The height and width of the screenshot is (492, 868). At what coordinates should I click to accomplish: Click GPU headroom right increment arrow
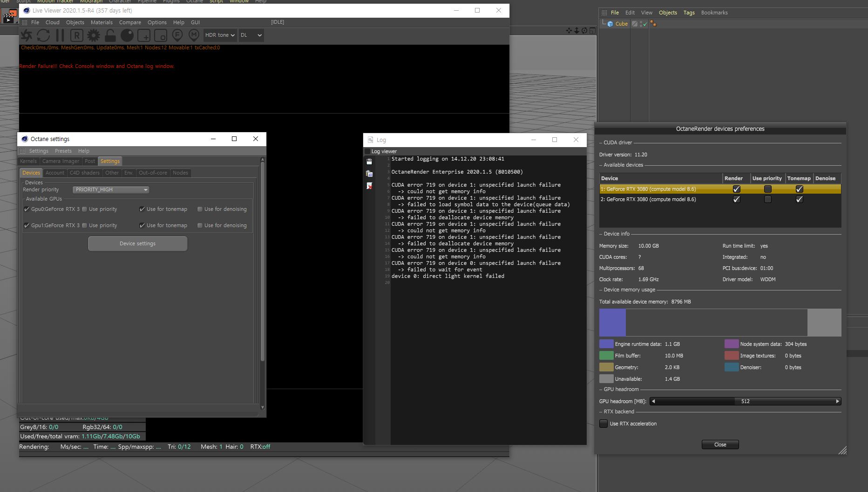tap(837, 401)
